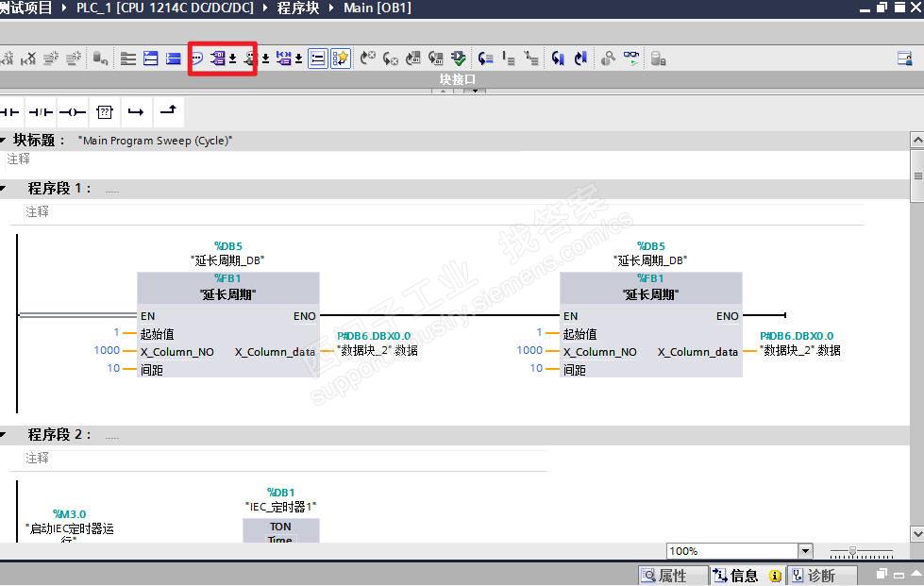The height and width of the screenshot is (586, 924).
Task: Click the 块接口 bar label
Action: pos(458,79)
